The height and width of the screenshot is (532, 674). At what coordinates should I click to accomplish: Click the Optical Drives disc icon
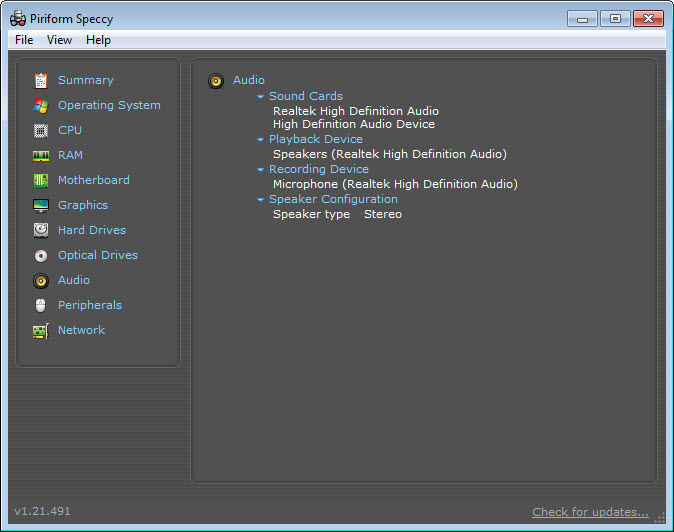pos(41,256)
